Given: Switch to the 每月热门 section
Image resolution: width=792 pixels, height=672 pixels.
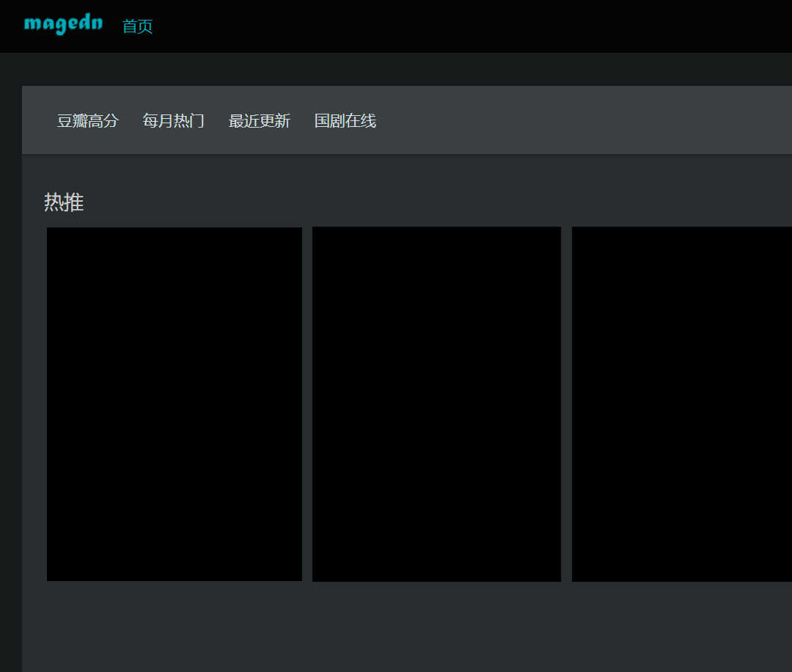Looking at the screenshot, I should [x=173, y=121].
